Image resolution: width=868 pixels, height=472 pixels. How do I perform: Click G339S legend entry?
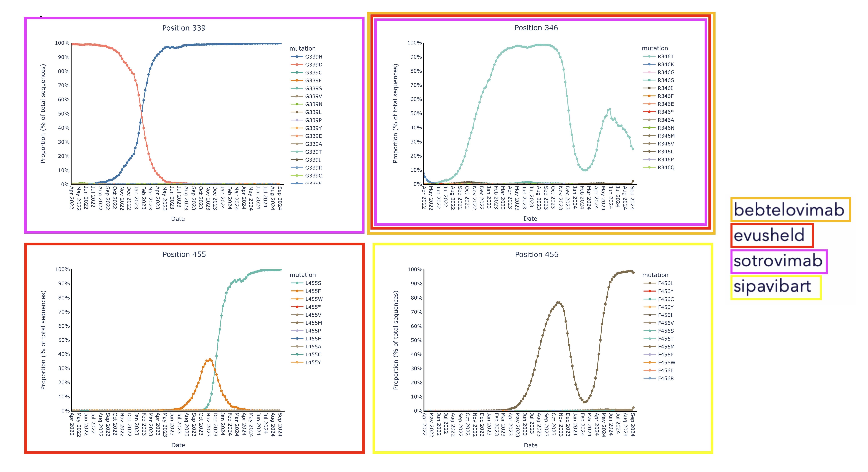[x=307, y=88]
